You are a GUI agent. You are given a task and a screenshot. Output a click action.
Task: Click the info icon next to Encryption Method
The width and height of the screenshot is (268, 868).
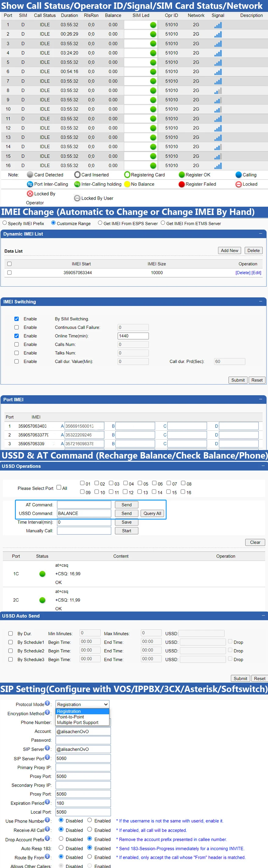tap(48, 713)
